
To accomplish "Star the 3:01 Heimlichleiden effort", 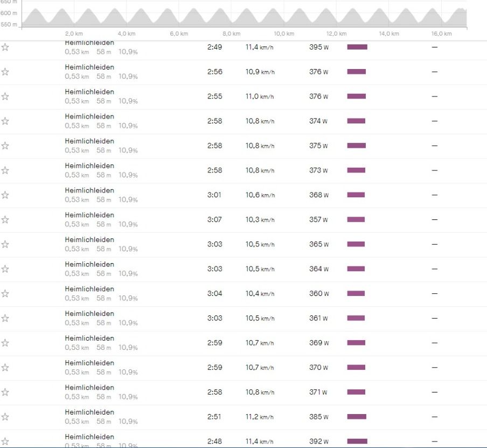I will coord(5,195).
